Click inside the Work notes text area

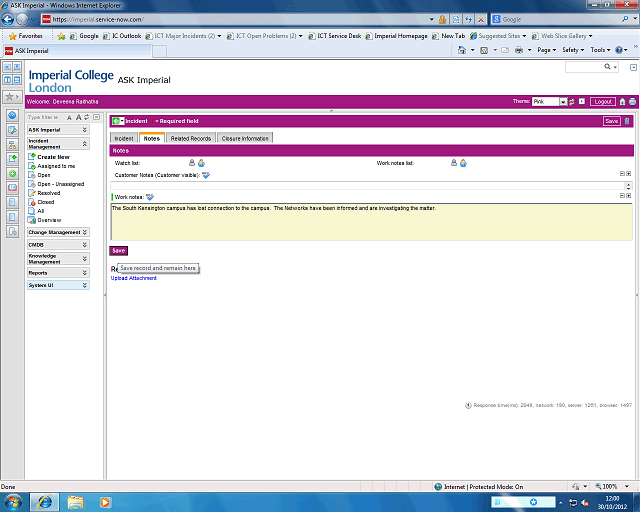pos(370,220)
